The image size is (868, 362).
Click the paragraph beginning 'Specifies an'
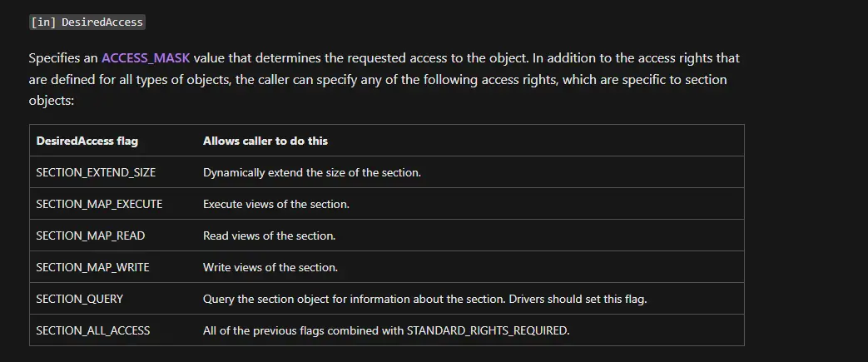click(384, 80)
